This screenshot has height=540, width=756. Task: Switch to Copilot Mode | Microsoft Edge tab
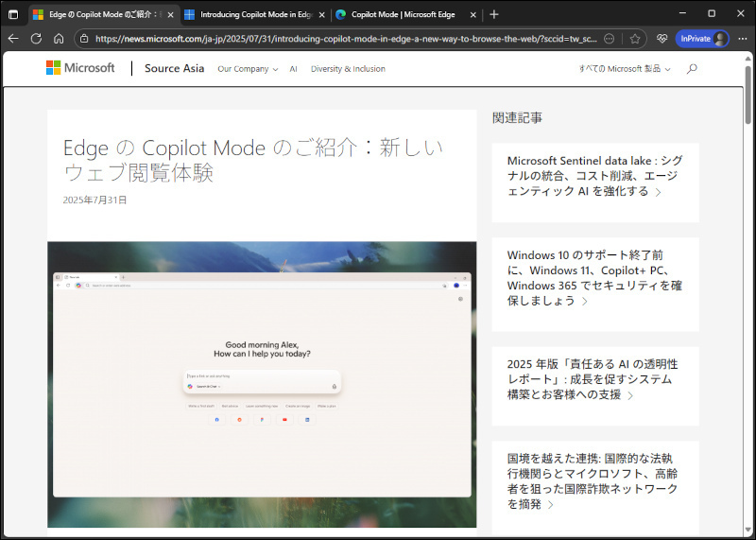pos(402,14)
